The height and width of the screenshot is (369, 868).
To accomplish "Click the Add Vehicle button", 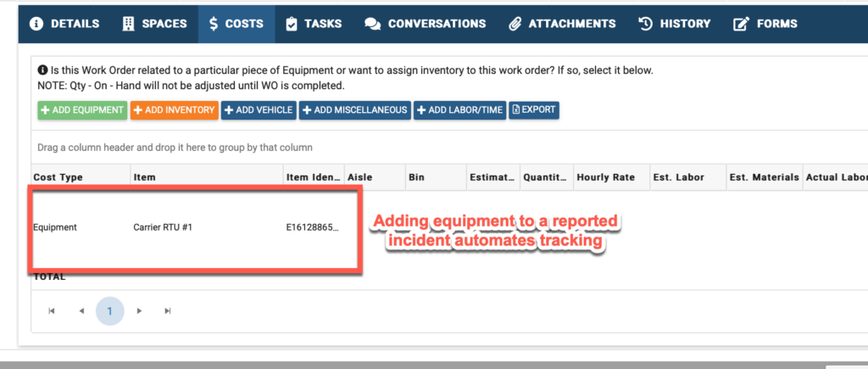I will pyautogui.click(x=259, y=110).
